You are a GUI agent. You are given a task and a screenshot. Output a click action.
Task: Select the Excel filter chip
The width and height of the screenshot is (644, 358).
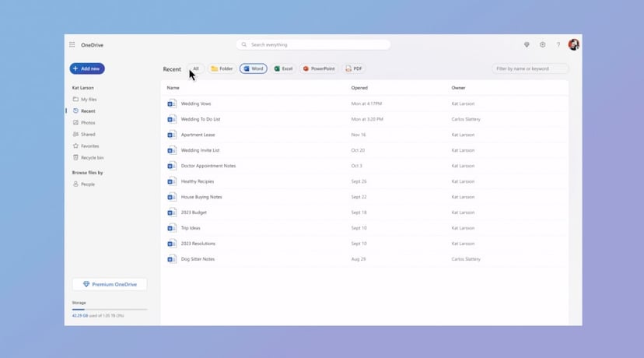[x=283, y=68]
